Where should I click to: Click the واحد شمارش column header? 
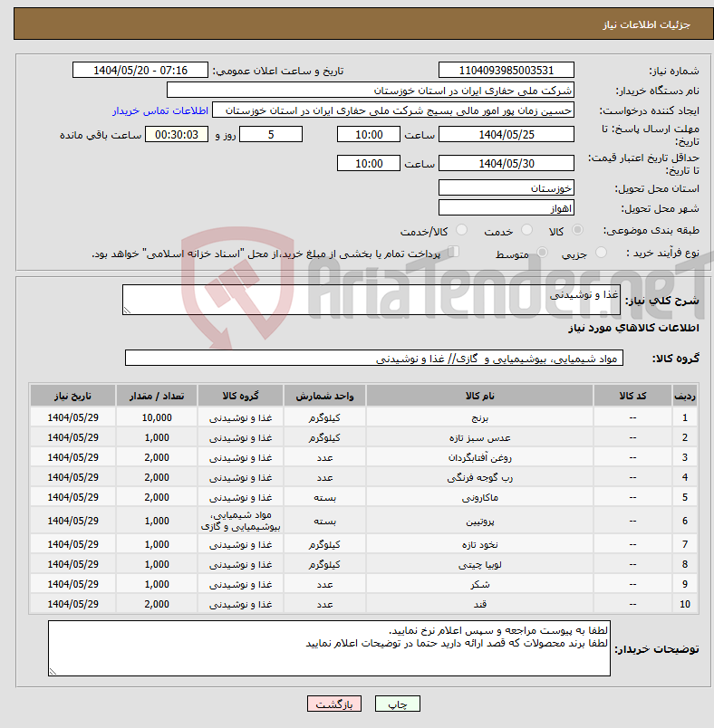click(x=324, y=396)
